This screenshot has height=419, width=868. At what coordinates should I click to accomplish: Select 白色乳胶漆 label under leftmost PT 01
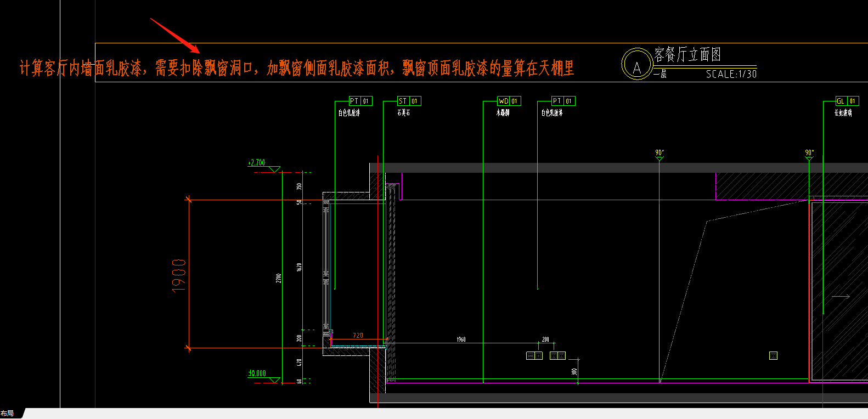pos(349,112)
